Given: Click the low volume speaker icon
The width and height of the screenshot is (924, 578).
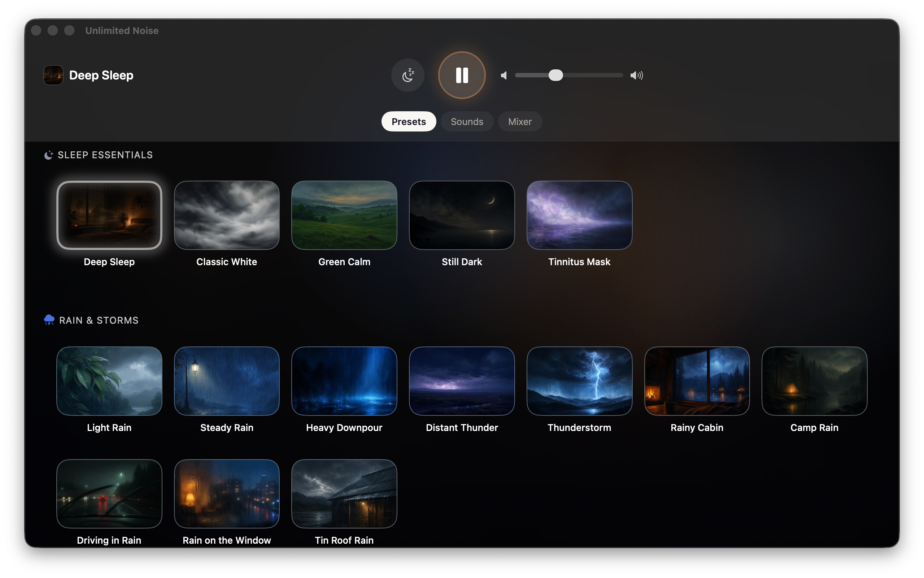Looking at the screenshot, I should coord(504,75).
